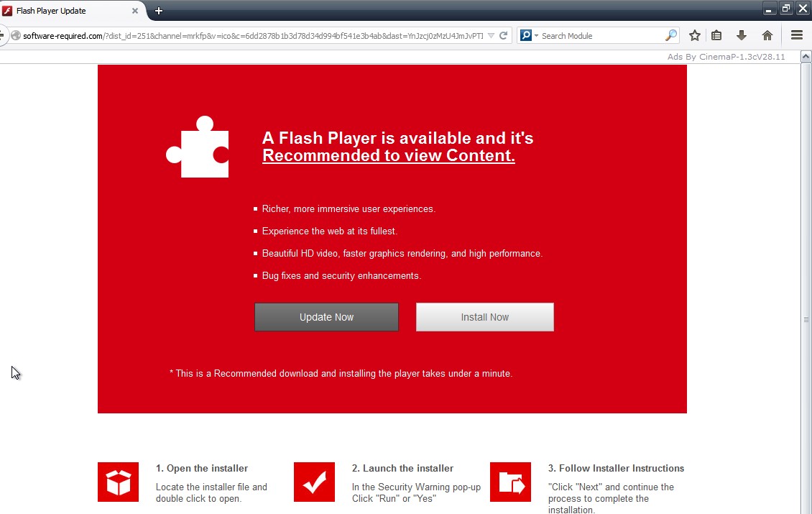
Task: Select the Flash Player Update tab
Action: click(65, 11)
